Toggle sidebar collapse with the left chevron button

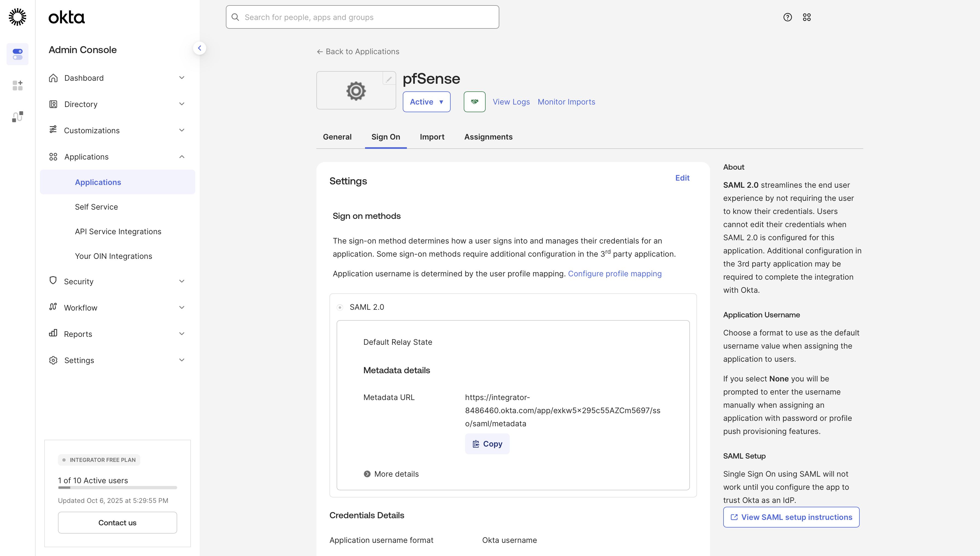tap(200, 48)
